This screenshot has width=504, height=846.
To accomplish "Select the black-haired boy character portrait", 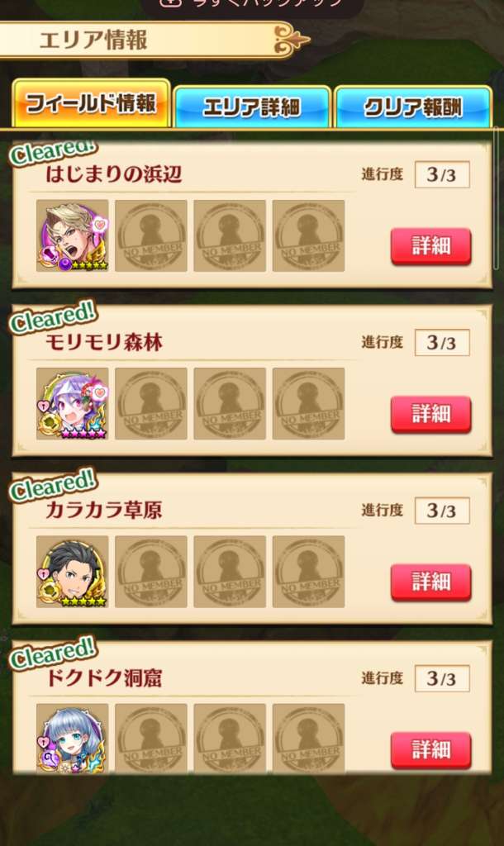I will 73,572.
